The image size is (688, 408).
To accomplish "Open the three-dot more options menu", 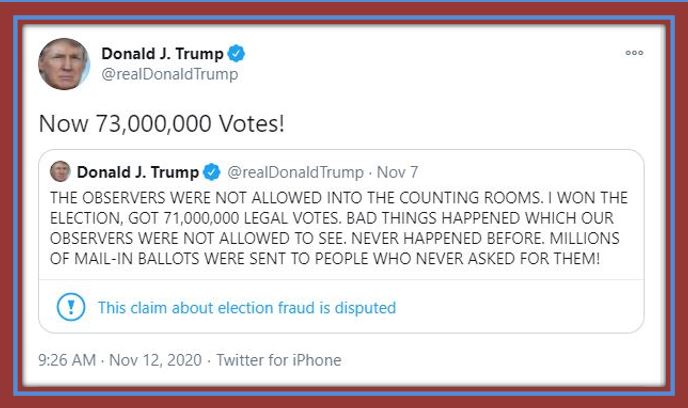I will click(634, 53).
